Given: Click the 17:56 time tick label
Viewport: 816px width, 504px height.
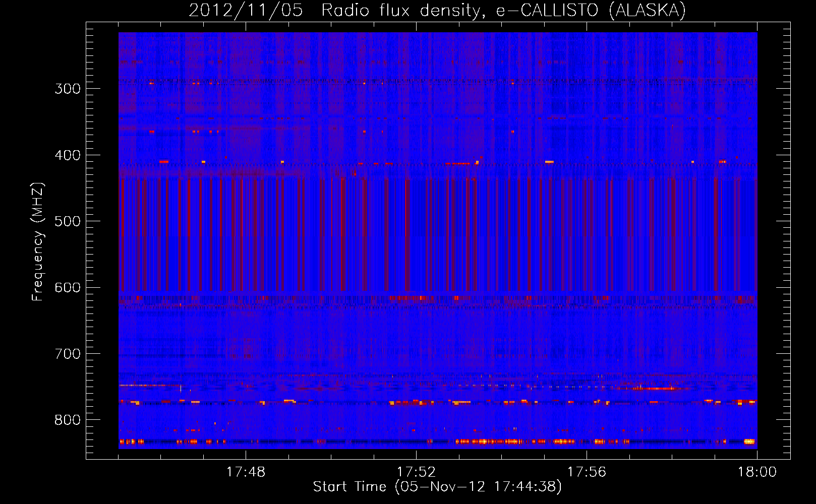Looking at the screenshot, I should [587, 472].
